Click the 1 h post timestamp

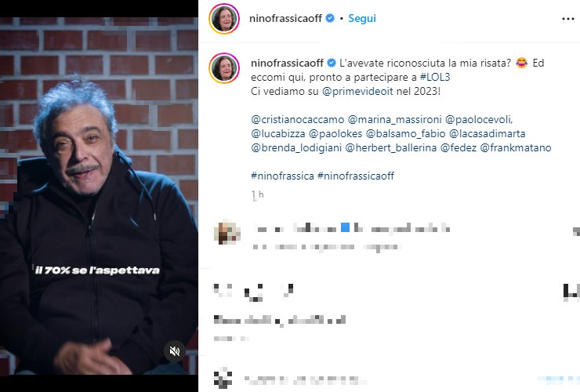coord(257,194)
